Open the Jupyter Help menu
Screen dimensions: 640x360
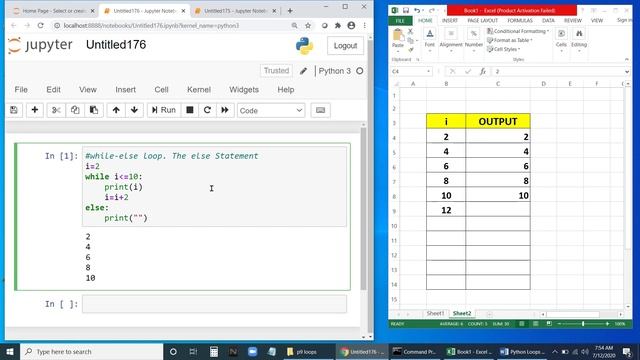[286, 90]
